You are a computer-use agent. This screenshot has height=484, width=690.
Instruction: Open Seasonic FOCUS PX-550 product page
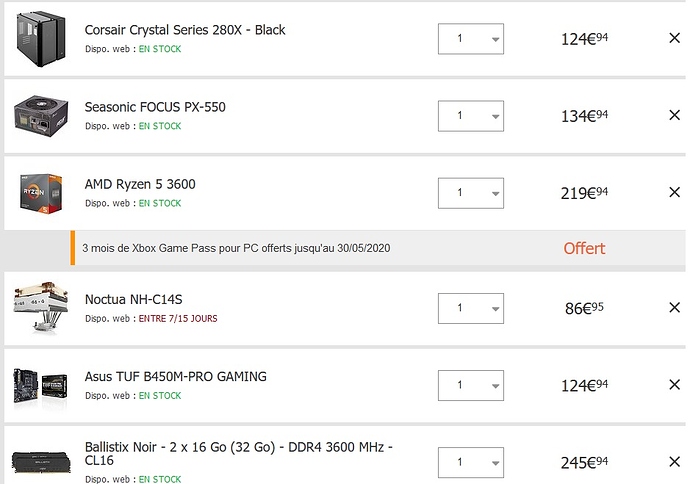(155, 107)
